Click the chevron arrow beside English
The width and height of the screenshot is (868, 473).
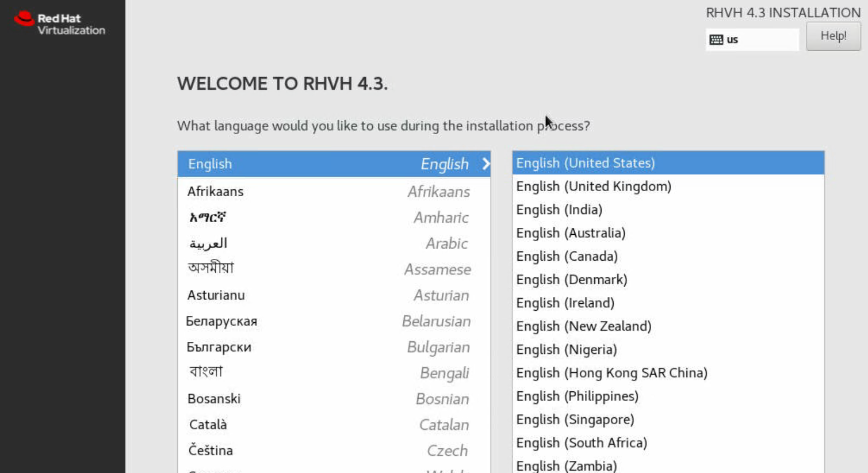point(485,164)
